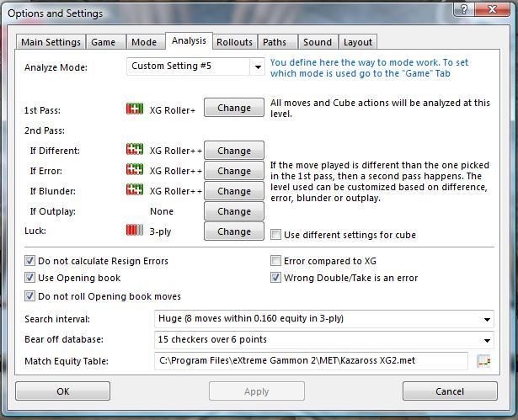Click the If Blunder XG Roller++ icon

[x=135, y=191]
